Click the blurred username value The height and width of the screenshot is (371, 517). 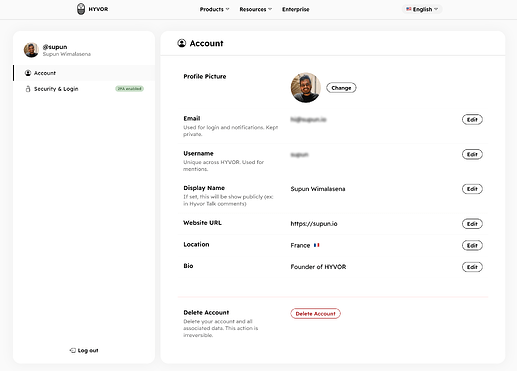299,155
